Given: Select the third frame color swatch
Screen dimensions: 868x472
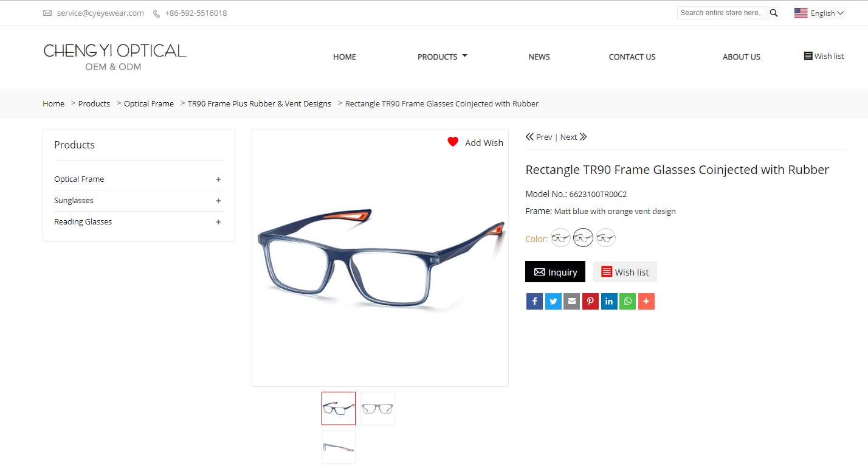Looking at the screenshot, I should [605, 238].
